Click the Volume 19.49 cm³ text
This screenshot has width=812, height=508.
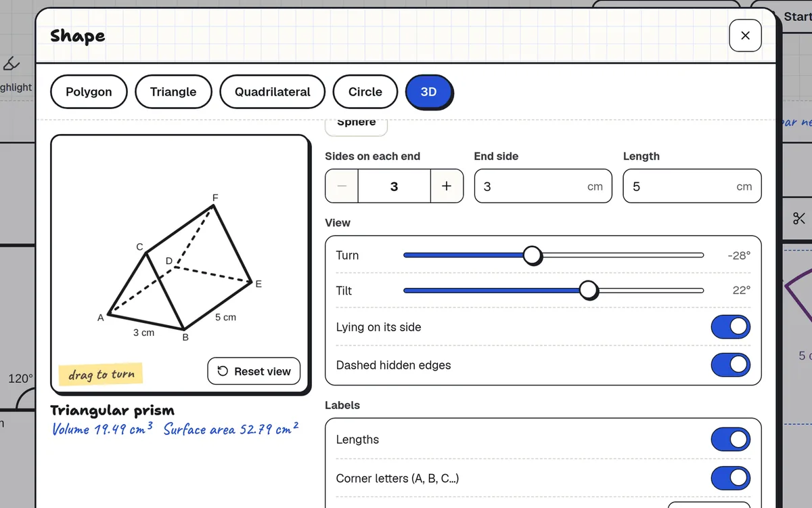pos(103,429)
